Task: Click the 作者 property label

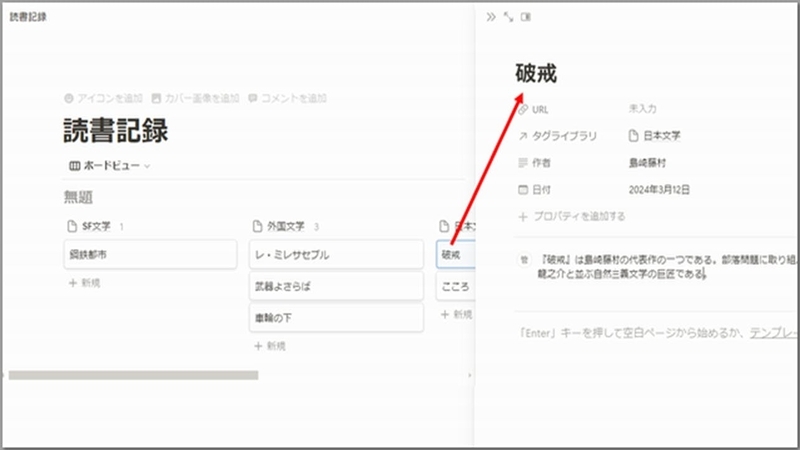Action: 541,163
